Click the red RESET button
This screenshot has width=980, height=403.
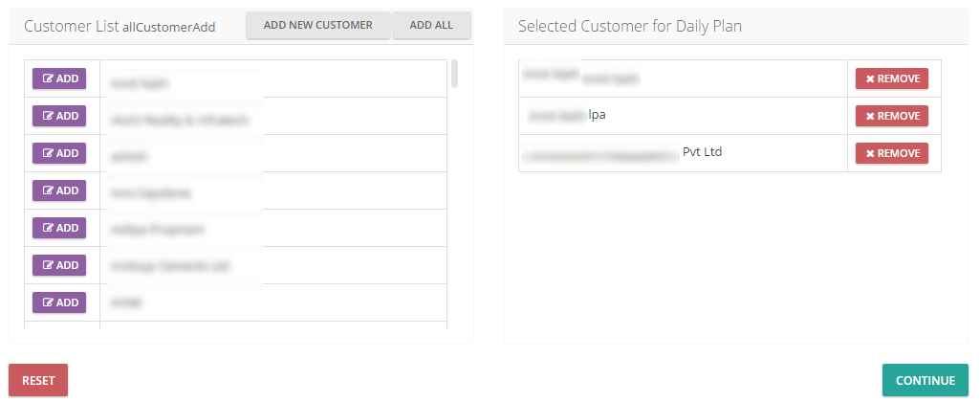[x=38, y=380]
